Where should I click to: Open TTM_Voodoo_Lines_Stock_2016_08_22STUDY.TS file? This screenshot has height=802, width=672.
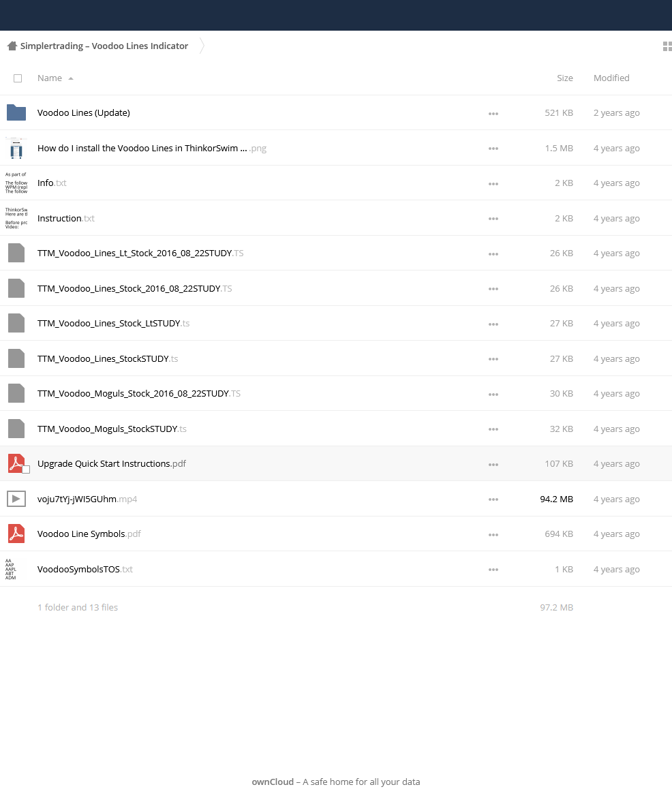point(134,288)
